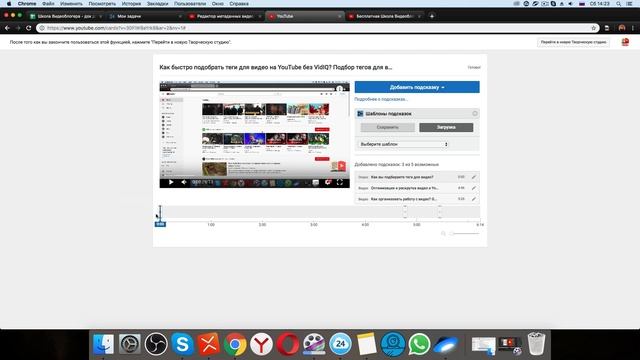640x360 pixels.
Task: Open the "Выберите шаблон" dropdown
Action: (403, 144)
